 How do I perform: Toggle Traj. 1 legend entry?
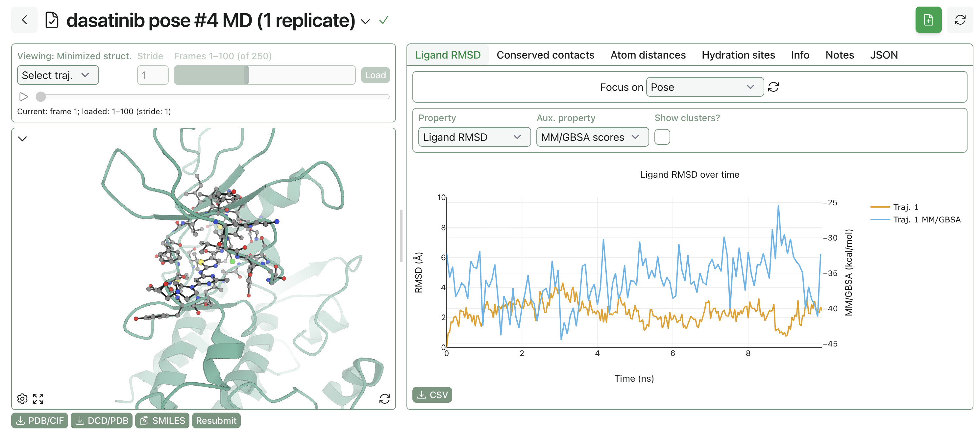coord(894,207)
